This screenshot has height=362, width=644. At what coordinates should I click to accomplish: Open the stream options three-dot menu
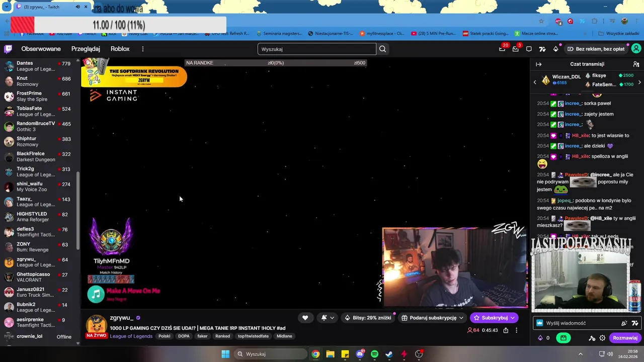[x=516, y=330]
